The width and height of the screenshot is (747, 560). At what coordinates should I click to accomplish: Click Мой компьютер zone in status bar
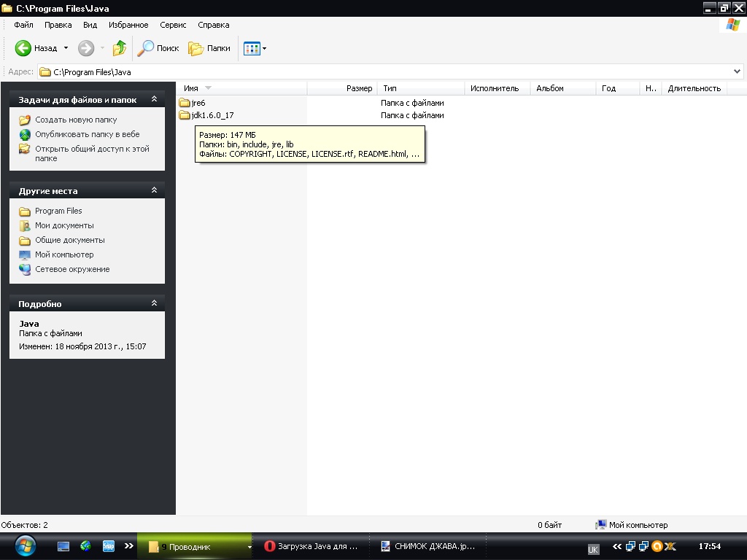tap(631, 525)
